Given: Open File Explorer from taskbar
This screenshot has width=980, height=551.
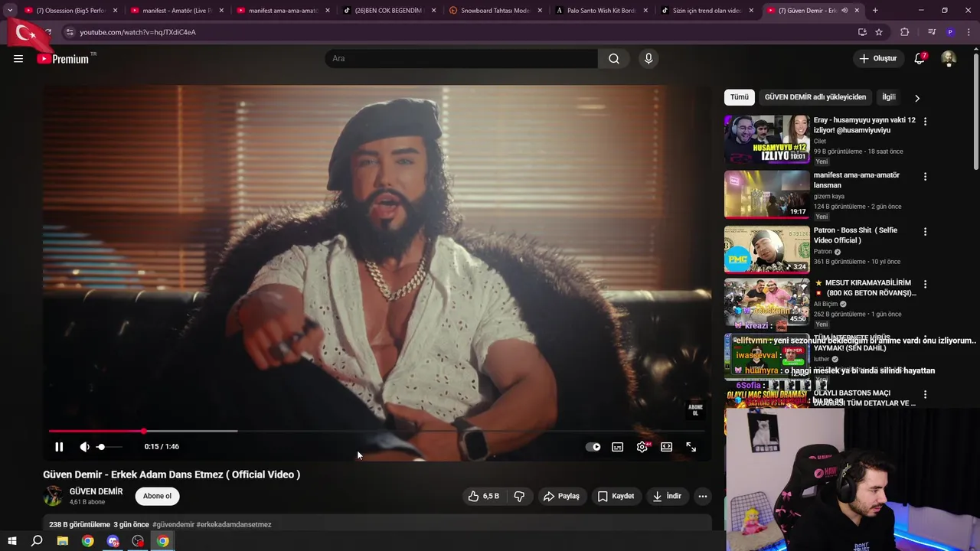Looking at the screenshot, I should tap(63, 541).
